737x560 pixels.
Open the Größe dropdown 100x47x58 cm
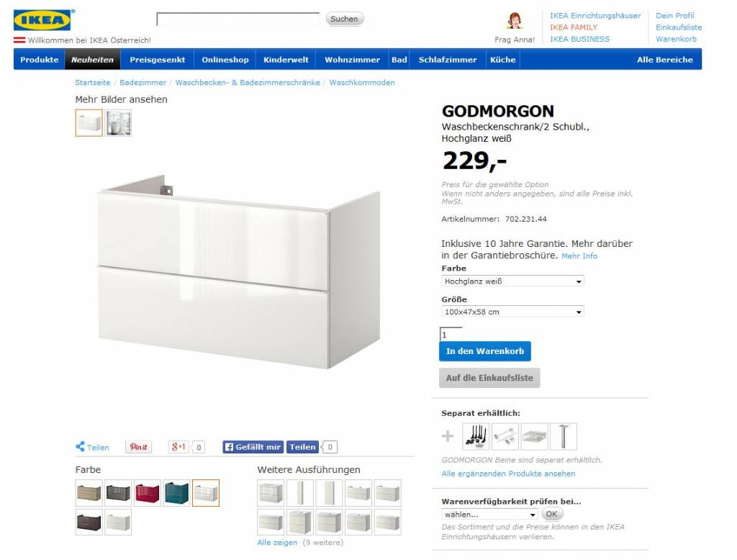512,312
